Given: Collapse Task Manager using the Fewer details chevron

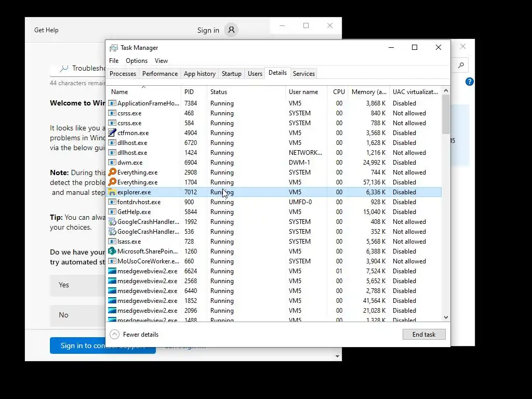Looking at the screenshot, I should [115, 334].
